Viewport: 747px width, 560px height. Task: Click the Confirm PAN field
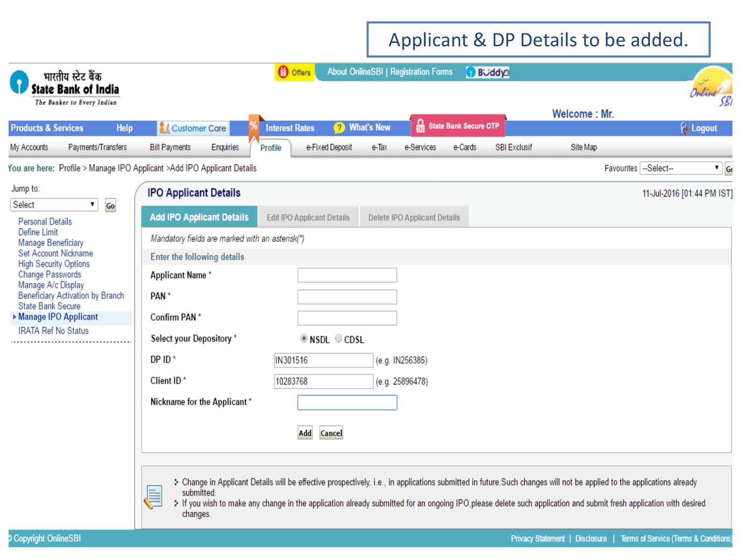(x=347, y=318)
